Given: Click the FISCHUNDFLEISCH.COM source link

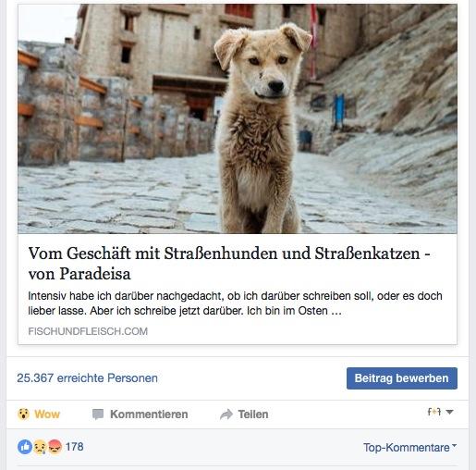Looking at the screenshot, I should coord(88,331).
